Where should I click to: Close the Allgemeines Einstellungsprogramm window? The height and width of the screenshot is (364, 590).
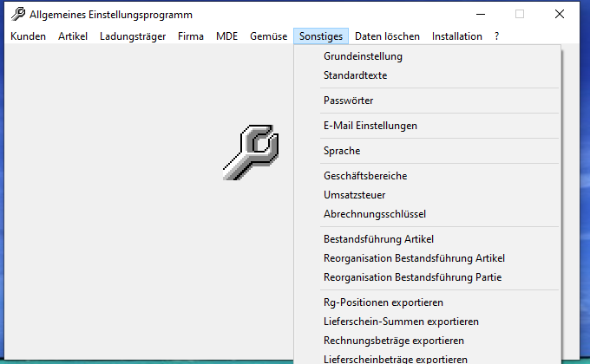pos(560,14)
